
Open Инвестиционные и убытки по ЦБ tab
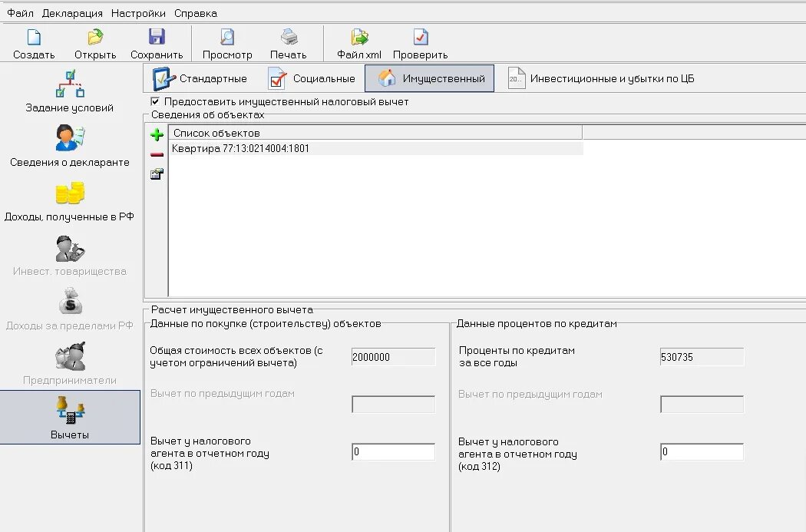[601, 78]
